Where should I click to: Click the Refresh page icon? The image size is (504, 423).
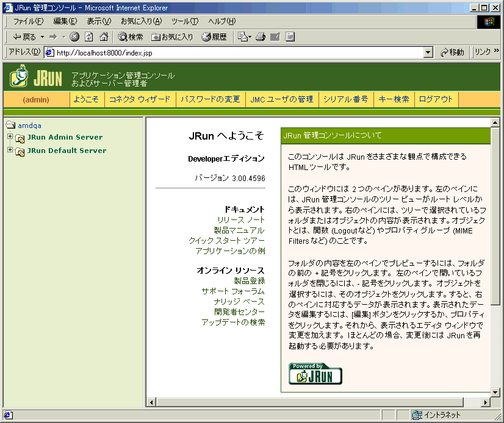coord(89,37)
